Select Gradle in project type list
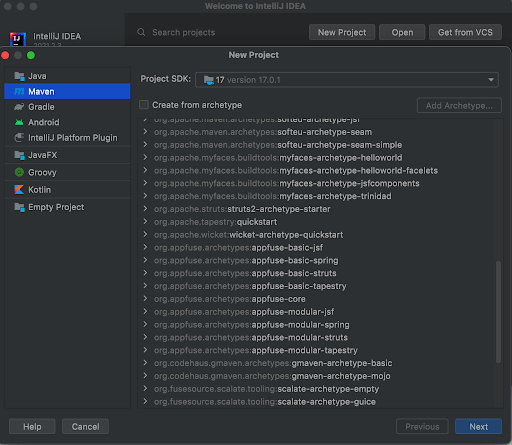This screenshot has width=512, height=445. click(x=67, y=107)
